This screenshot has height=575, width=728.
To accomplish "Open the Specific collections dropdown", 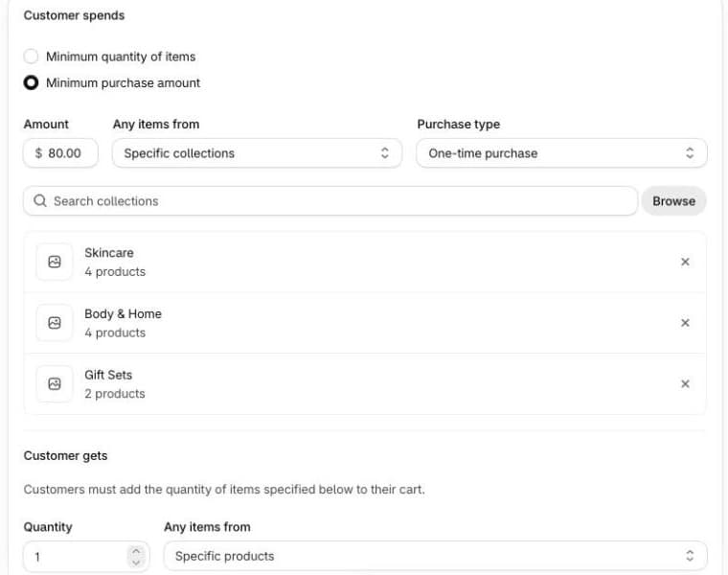I will click(257, 152).
